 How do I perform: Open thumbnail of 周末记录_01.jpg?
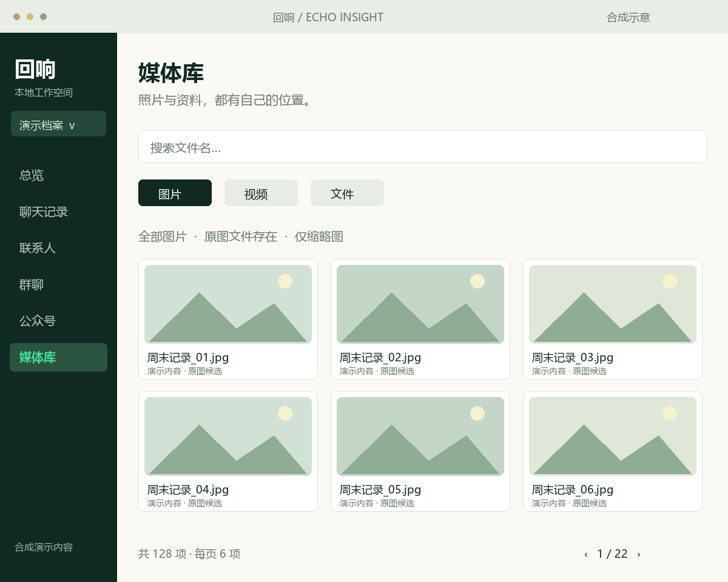pos(228,304)
